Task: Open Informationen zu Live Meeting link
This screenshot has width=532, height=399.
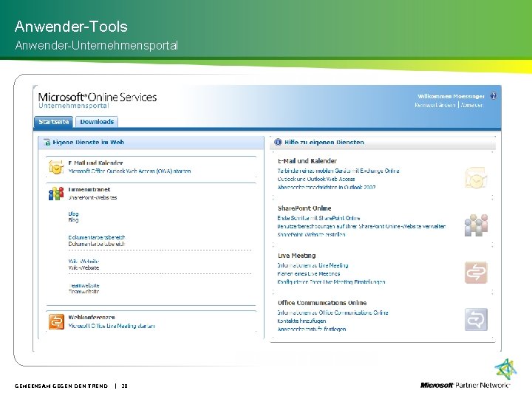Action: 313,265
